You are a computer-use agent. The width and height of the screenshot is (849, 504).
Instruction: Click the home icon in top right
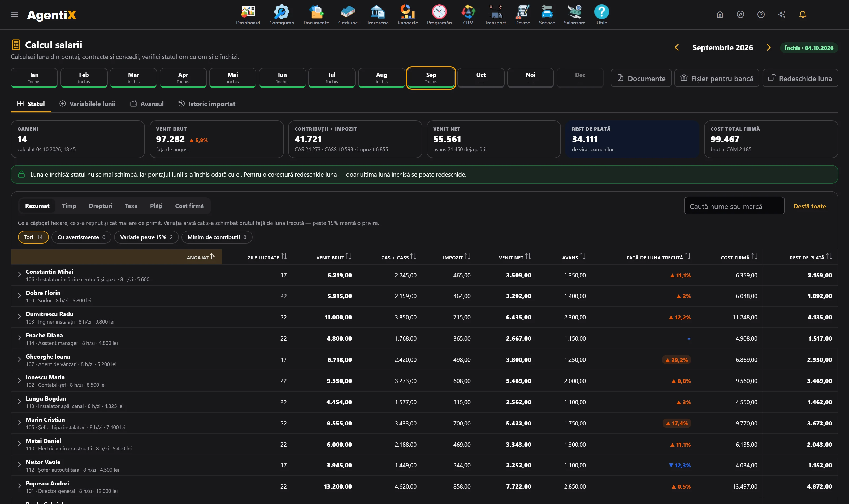click(720, 14)
